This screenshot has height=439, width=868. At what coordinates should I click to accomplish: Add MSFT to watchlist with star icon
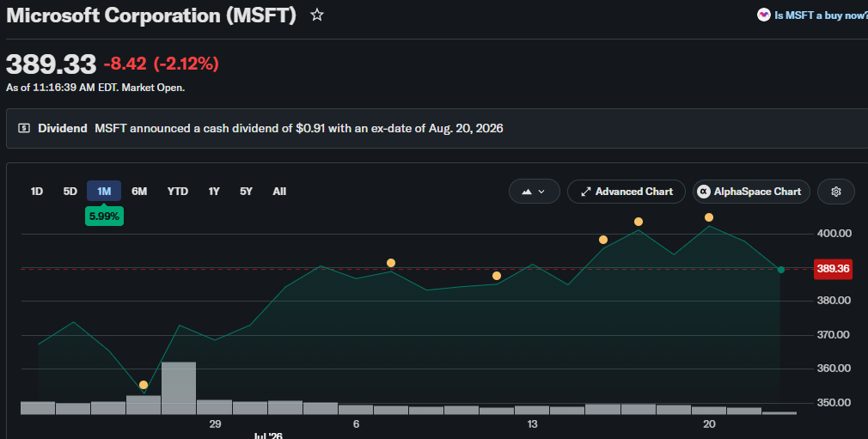tap(316, 15)
